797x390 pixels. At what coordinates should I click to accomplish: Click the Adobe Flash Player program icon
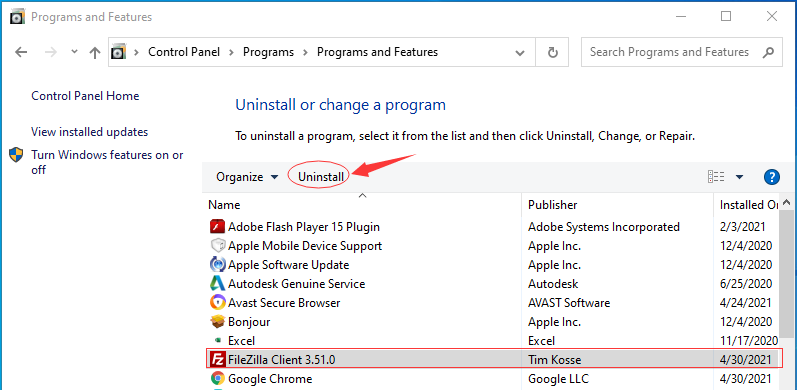pyautogui.click(x=218, y=227)
